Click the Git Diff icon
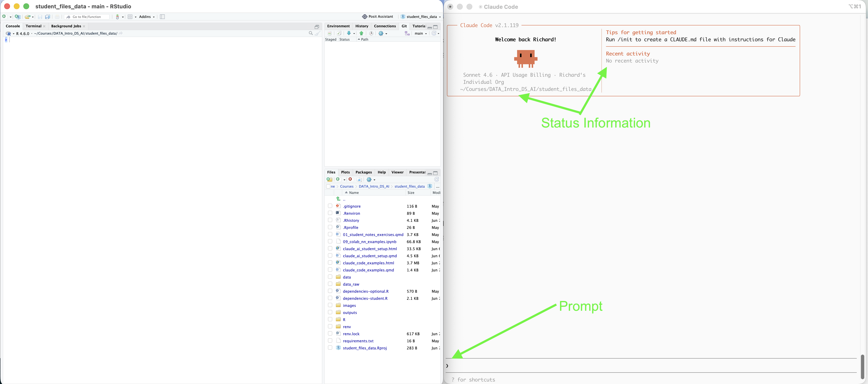This screenshot has width=868, height=384. click(x=329, y=33)
